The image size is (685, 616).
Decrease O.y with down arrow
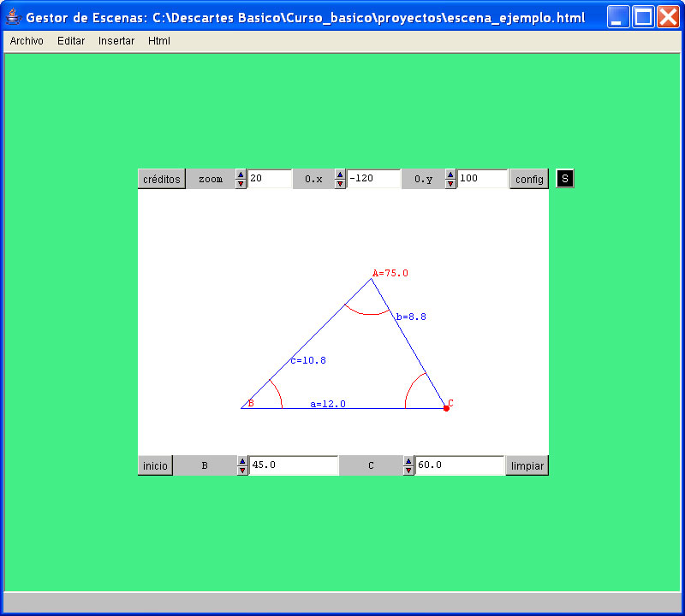tap(450, 184)
